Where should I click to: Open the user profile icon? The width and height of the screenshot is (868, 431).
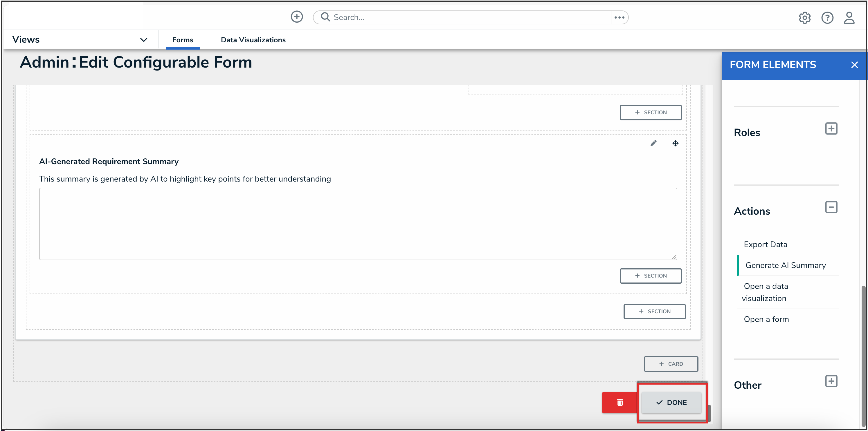[849, 17]
